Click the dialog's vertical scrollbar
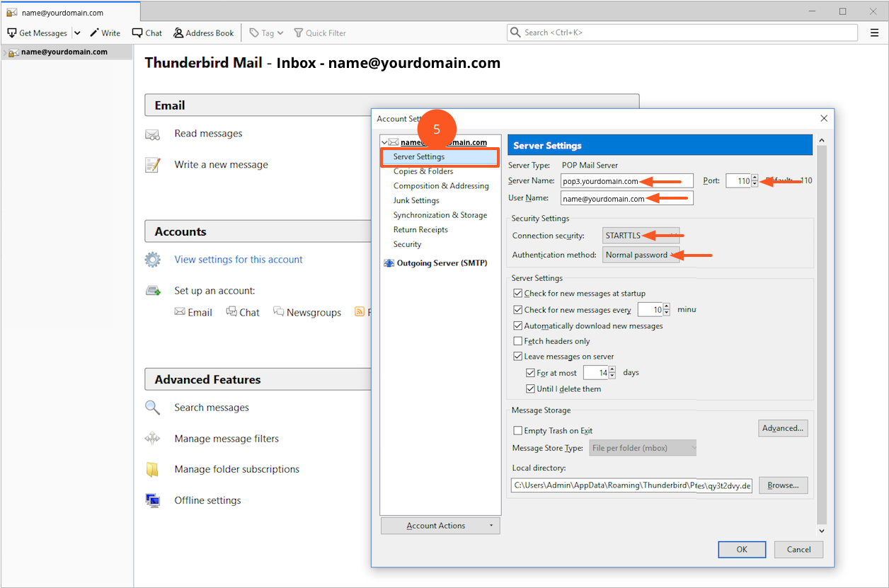The width and height of the screenshot is (889, 588). (x=821, y=333)
